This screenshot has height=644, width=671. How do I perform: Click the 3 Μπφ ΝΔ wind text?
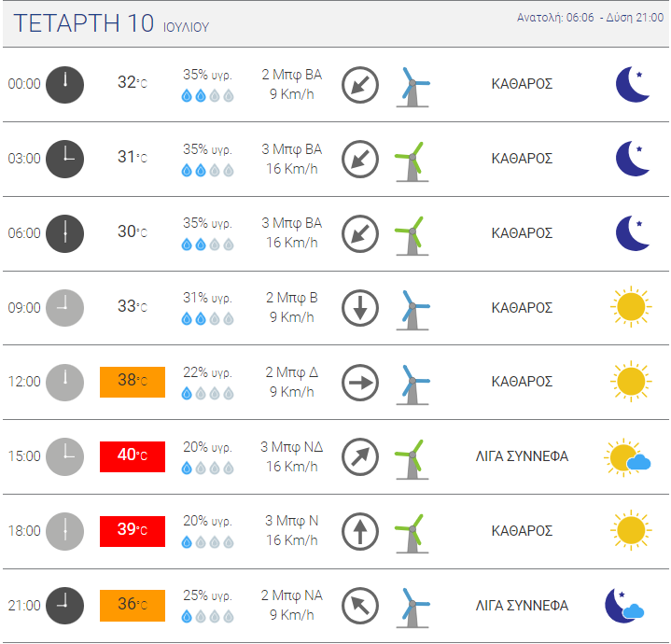pos(291,447)
